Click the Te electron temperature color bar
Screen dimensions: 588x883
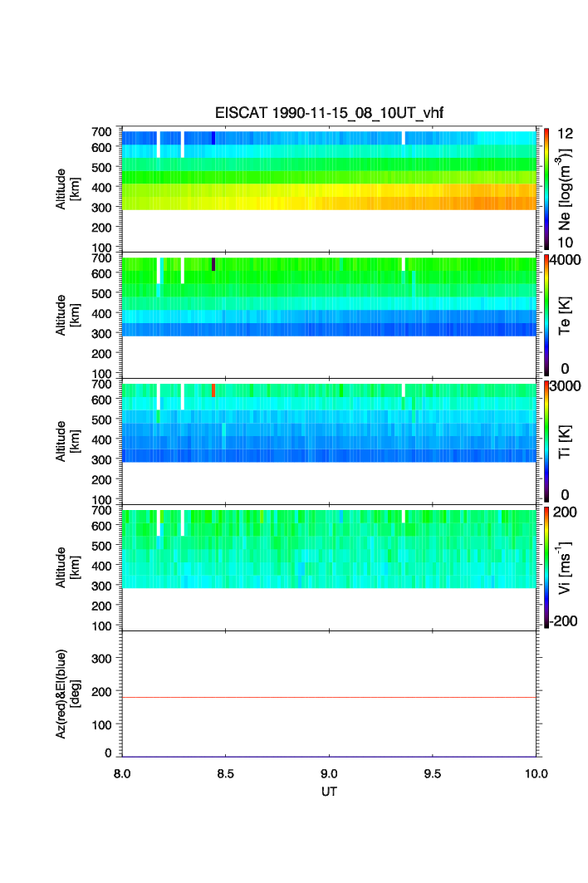546,316
